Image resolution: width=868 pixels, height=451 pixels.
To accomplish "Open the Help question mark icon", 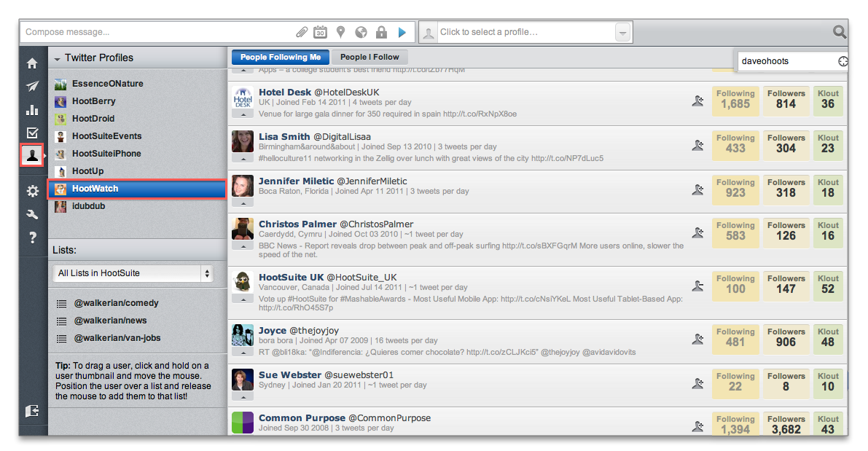I will 33,238.
